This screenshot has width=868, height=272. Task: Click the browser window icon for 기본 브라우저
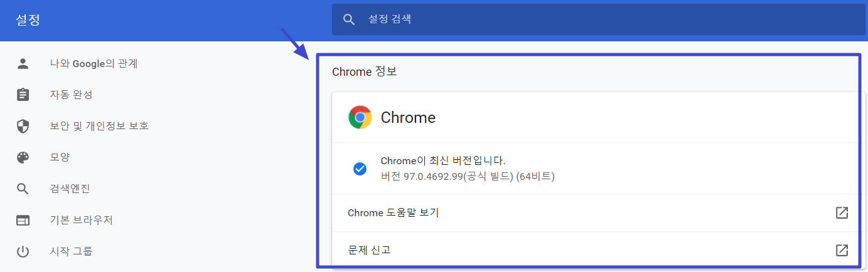tap(23, 220)
